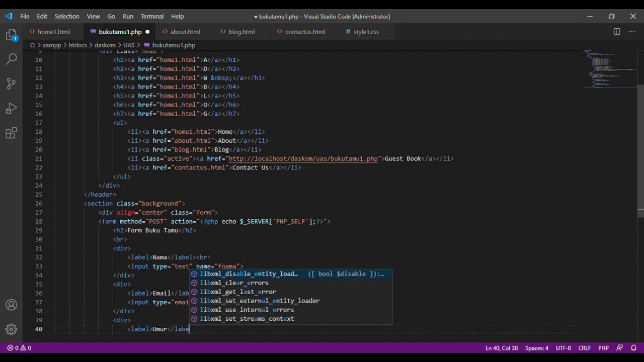Select libxml_set_external_entity_loader suggestion
644x362 pixels.
pos(291,301)
